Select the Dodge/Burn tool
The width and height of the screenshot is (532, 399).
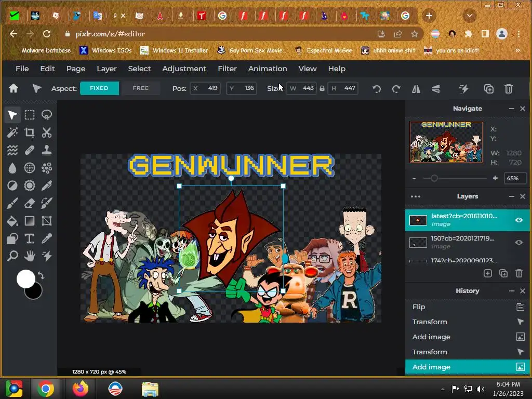coord(12,185)
